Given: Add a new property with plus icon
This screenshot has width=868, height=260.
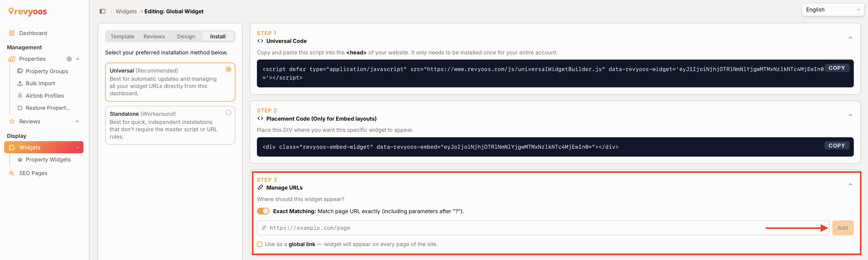Looking at the screenshot, I should click(x=69, y=59).
